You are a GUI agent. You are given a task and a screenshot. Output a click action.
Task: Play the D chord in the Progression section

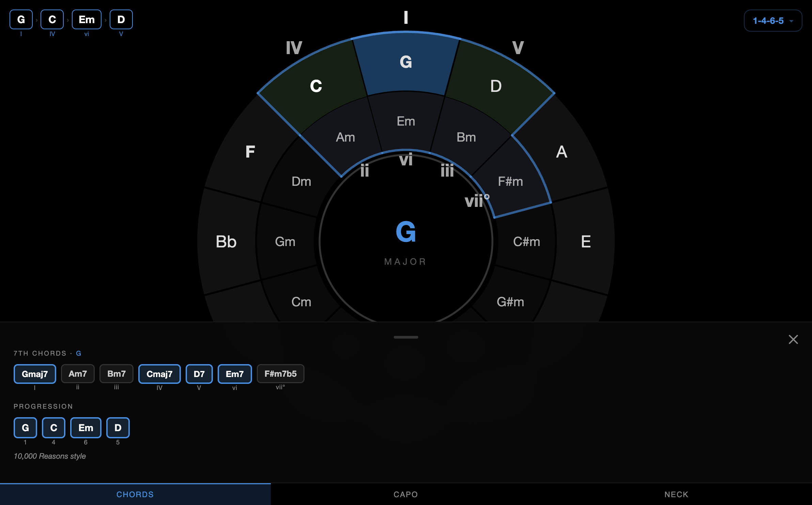point(118,428)
